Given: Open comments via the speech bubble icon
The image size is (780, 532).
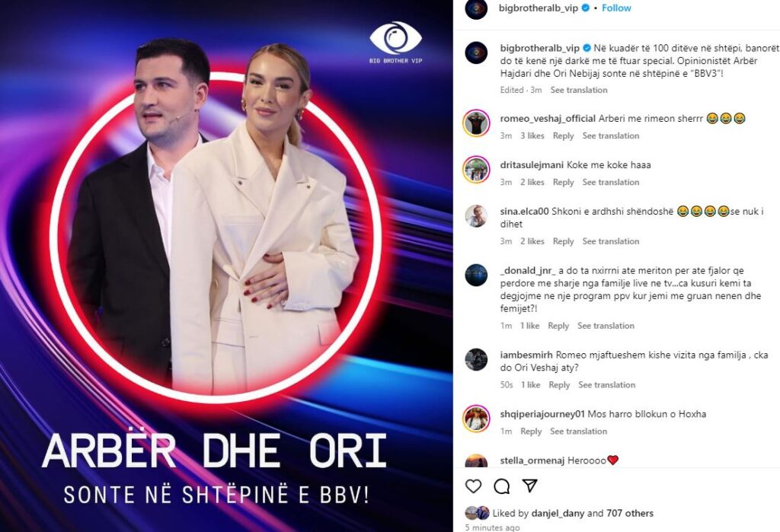Looking at the screenshot, I should [501, 486].
